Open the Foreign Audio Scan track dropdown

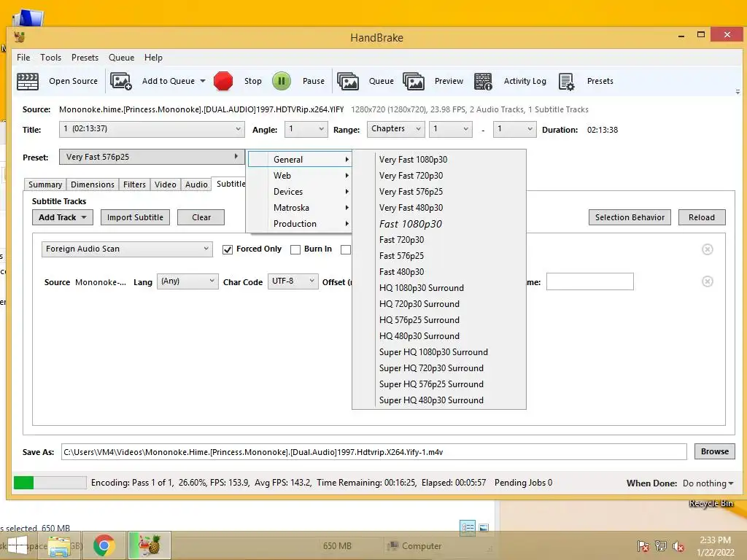[127, 249]
